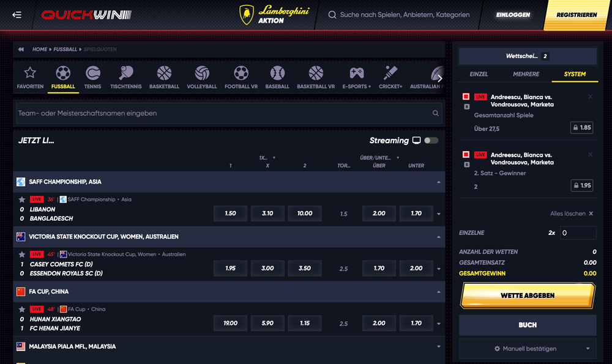This screenshot has width=612, height=364.
Task: Open the Wettschei... header tab
Action: (x=528, y=56)
